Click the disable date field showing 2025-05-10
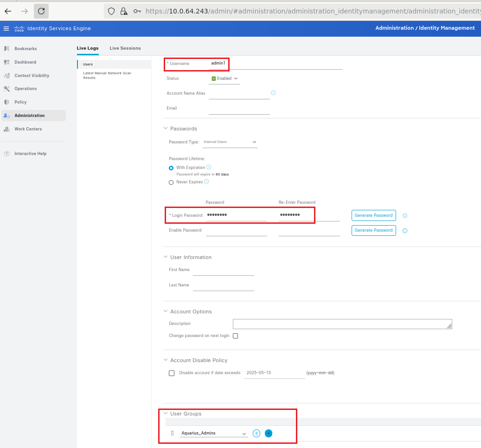 (275, 373)
